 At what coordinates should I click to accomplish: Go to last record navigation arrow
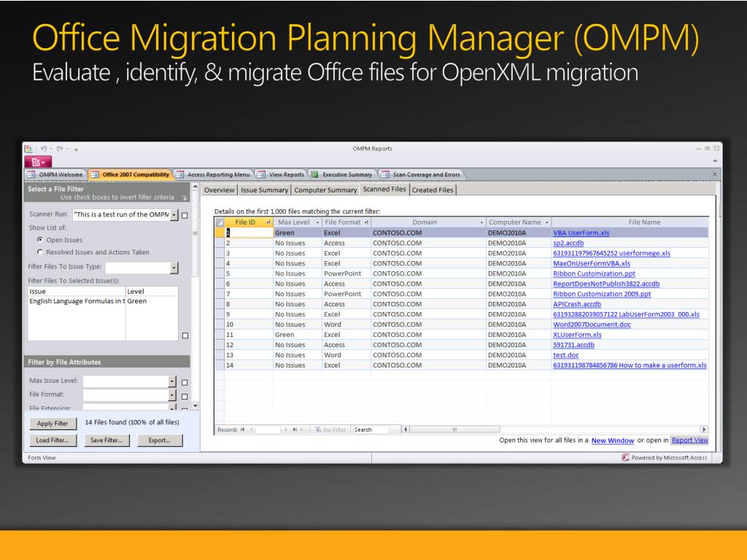tap(295, 429)
